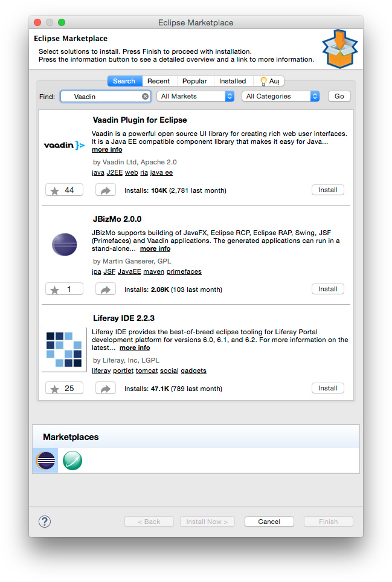Click the JBizMo 2.0.0 title
Viewport: 392px width, 582px height.
117,219
